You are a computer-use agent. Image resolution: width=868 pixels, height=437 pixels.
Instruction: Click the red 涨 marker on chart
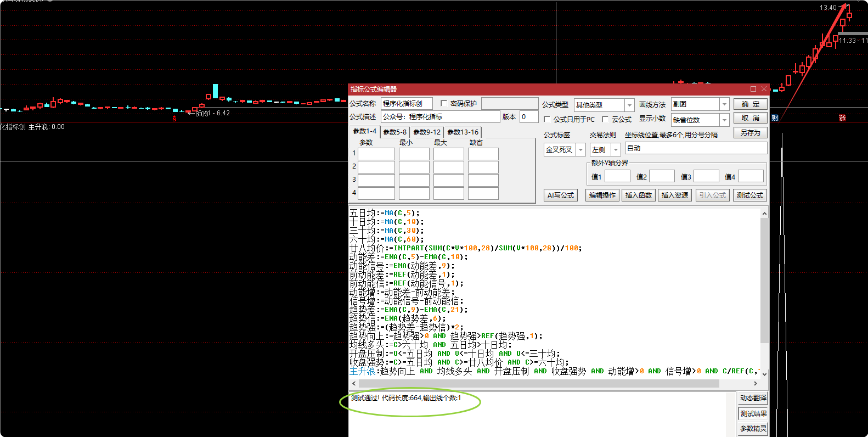coord(842,118)
